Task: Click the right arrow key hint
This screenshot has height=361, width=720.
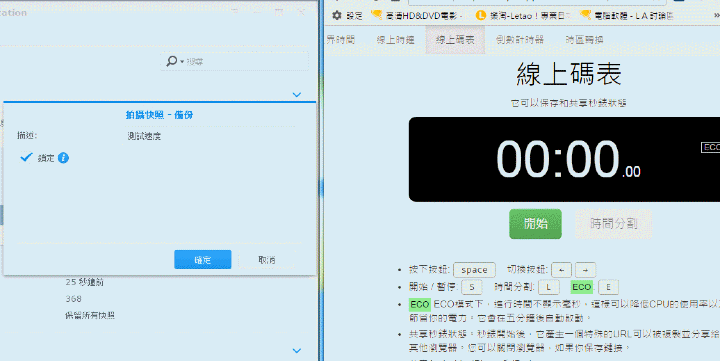Action: pos(585,270)
